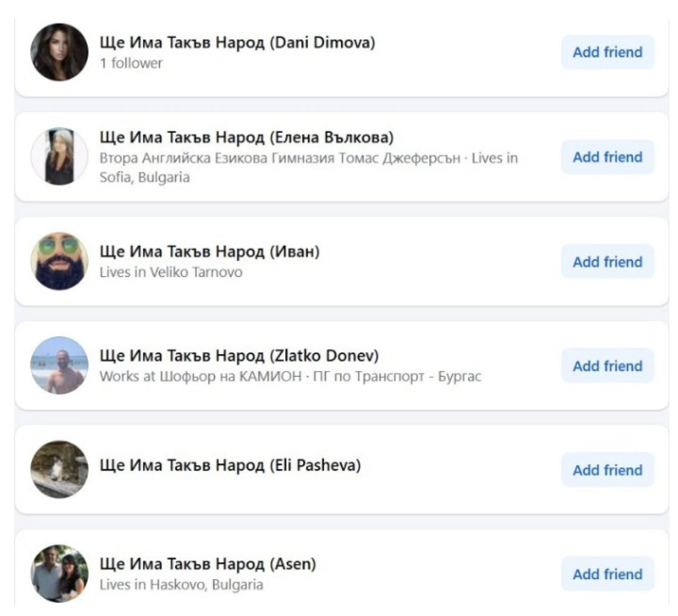Screen dimensions: 678x616
Task: Click Add friend for Dani Dimova
Action: tap(607, 52)
